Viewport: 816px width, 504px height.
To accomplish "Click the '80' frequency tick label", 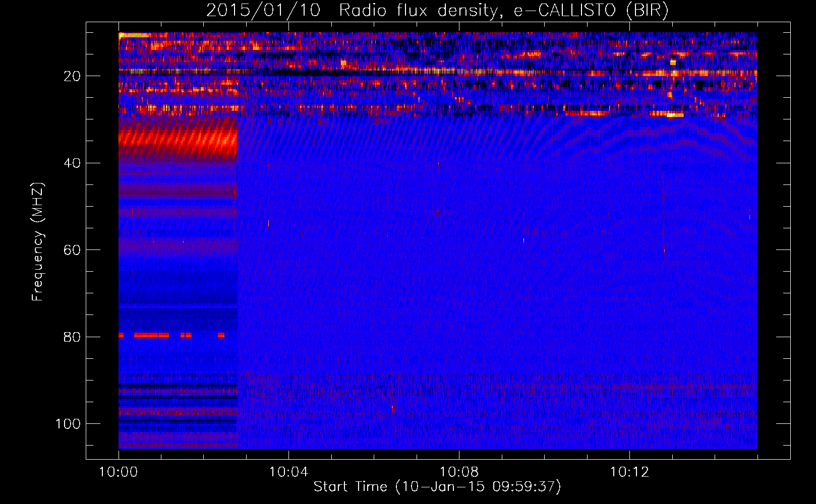I will click(72, 337).
